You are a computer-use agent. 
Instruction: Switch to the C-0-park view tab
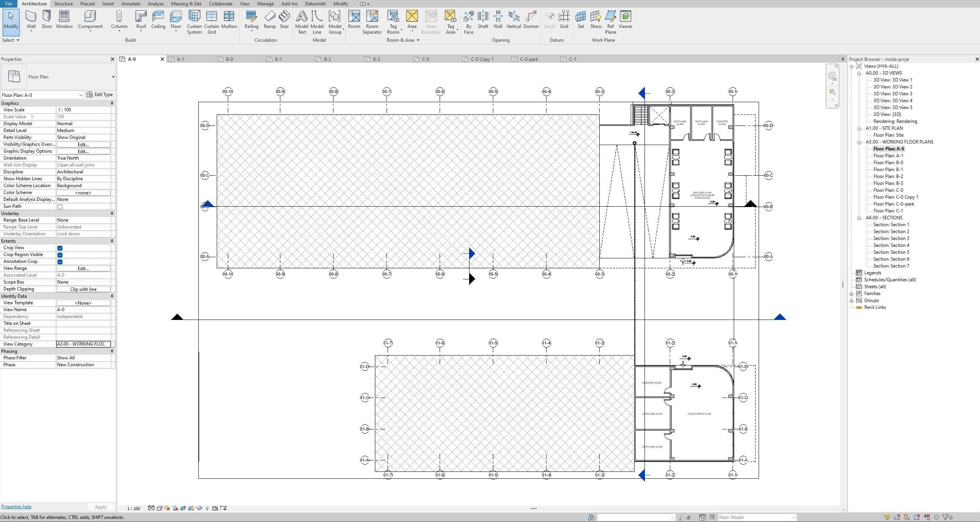(528, 59)
